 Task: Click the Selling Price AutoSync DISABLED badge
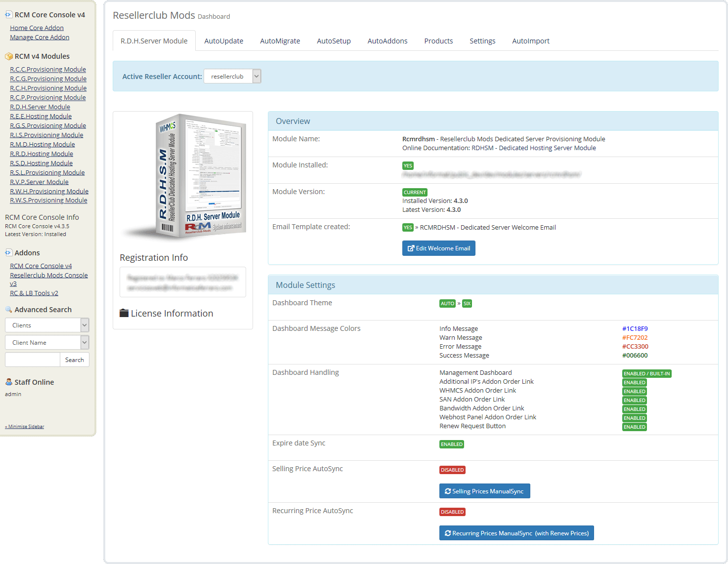coord(453,470)
